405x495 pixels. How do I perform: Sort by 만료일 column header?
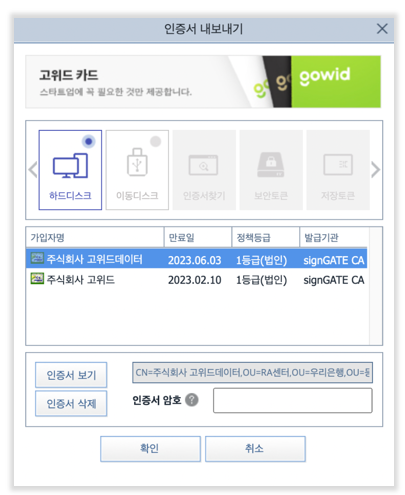[198, 237]
